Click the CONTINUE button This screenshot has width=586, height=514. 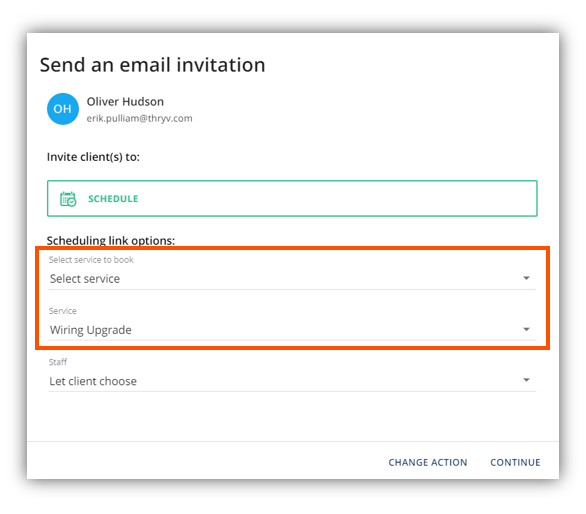pyautogui.click(x=515, y=462)
